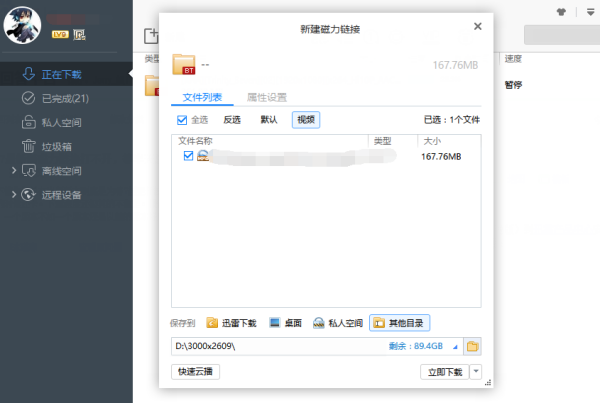Image resolution: width=600 pixels, height=403 pixels.
Task: Choose the 迅雷下载 save location
Action: tap(231, 323)
